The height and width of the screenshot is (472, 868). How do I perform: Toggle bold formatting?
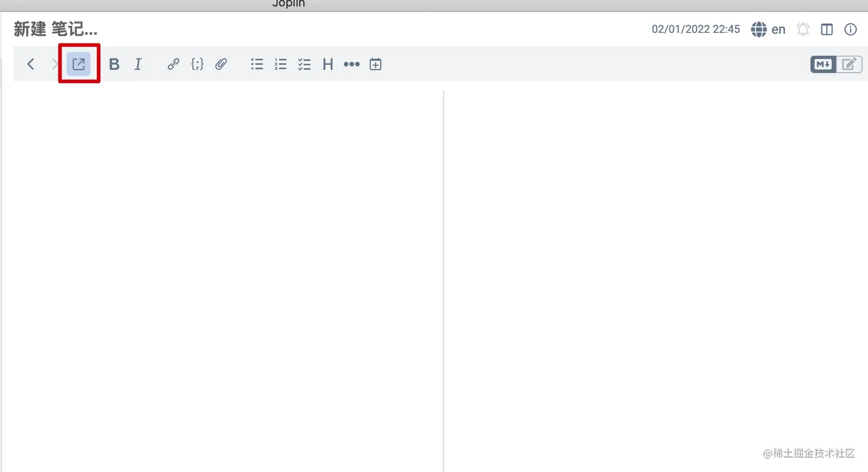pos(114,64)
